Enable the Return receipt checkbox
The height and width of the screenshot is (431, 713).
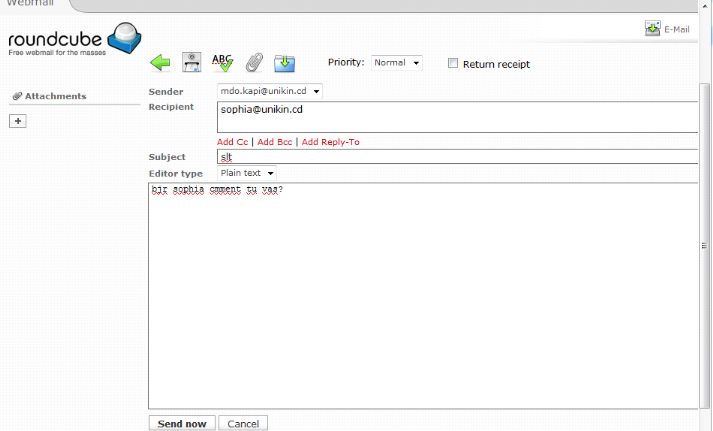pyautogui.click(x=453, y=63)
